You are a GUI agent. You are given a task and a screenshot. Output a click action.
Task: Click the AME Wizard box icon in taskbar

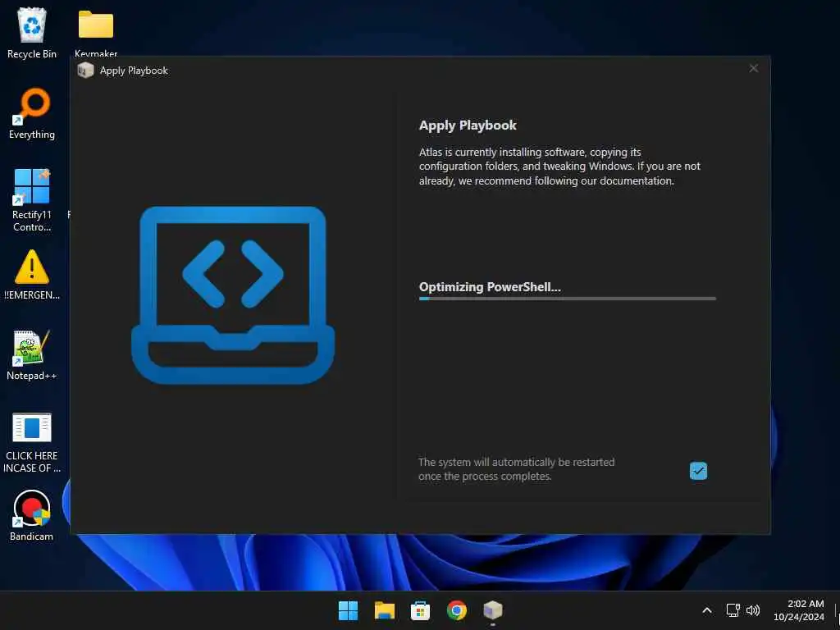[493, 610]
